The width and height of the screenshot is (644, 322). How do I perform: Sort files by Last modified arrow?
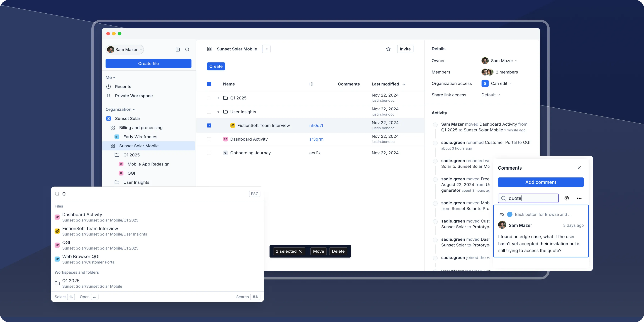click(404, 84)
